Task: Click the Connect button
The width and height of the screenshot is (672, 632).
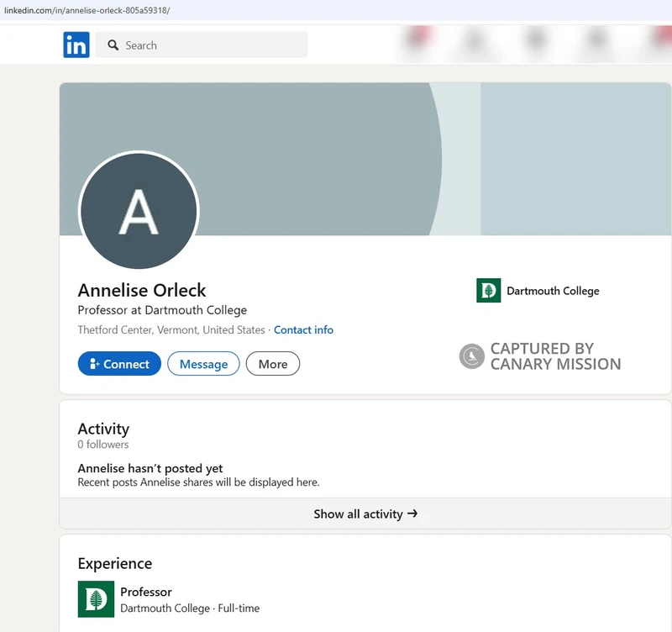Action: click(119, 364)
